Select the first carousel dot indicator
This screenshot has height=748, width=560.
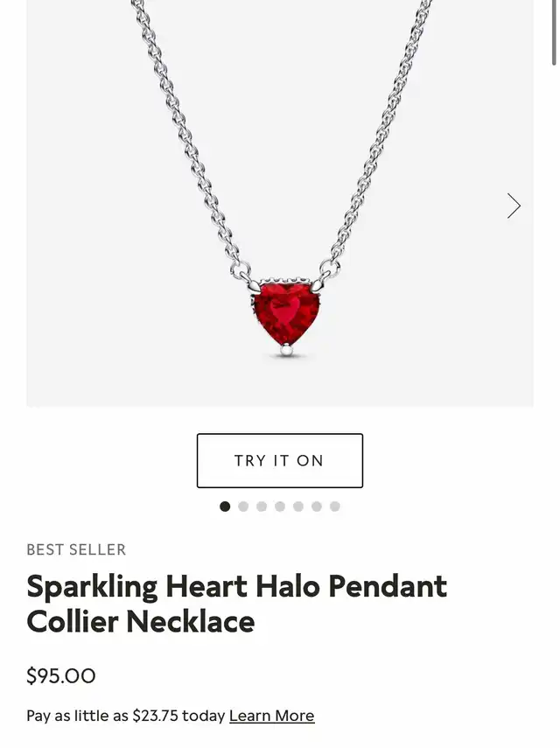(x=225, y=507)
